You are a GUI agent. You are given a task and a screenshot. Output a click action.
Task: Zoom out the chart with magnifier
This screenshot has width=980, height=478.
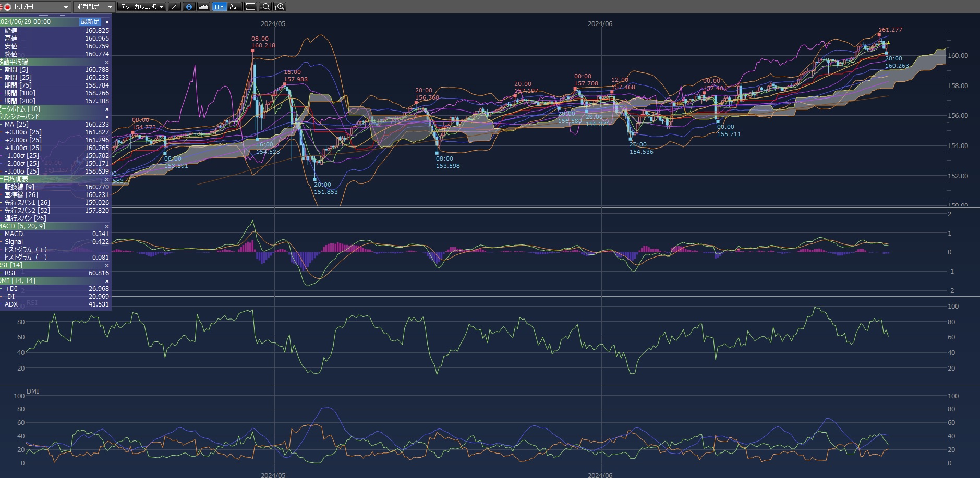(265, 7)
